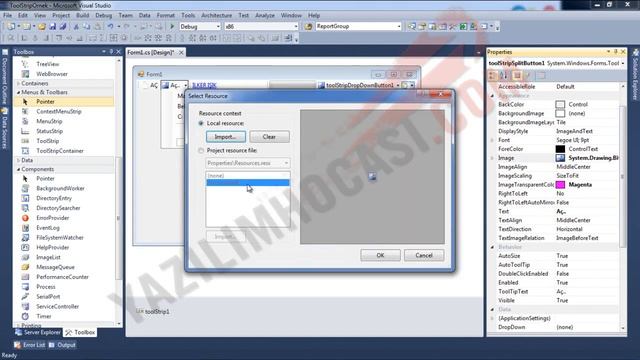
Task: Click the Import button under Local resource
Action: pyautogui.click(x=226, y=137)
